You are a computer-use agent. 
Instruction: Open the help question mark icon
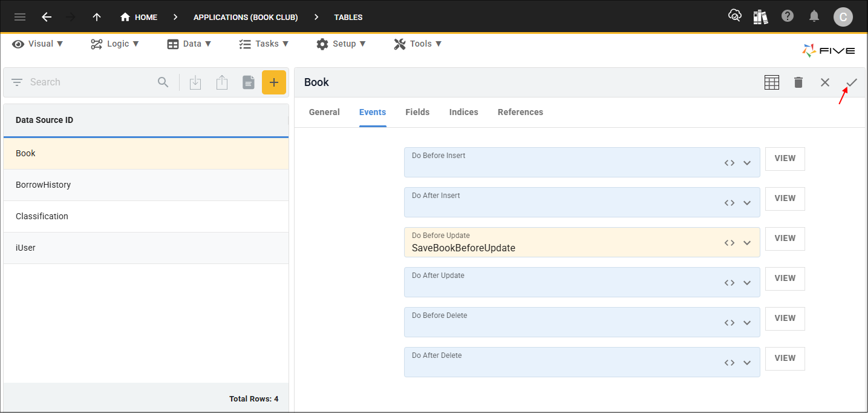click(x=788, y=16)
